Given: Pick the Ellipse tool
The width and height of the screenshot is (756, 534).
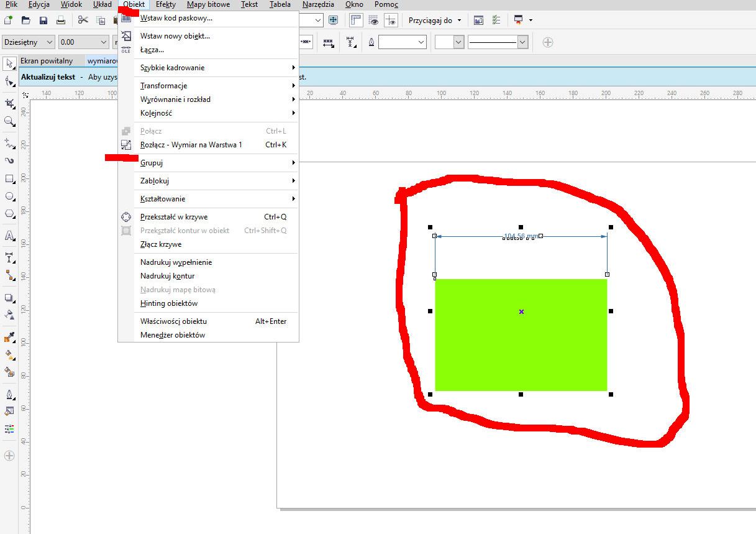Looking at the screenshot, I should point(9,196).
